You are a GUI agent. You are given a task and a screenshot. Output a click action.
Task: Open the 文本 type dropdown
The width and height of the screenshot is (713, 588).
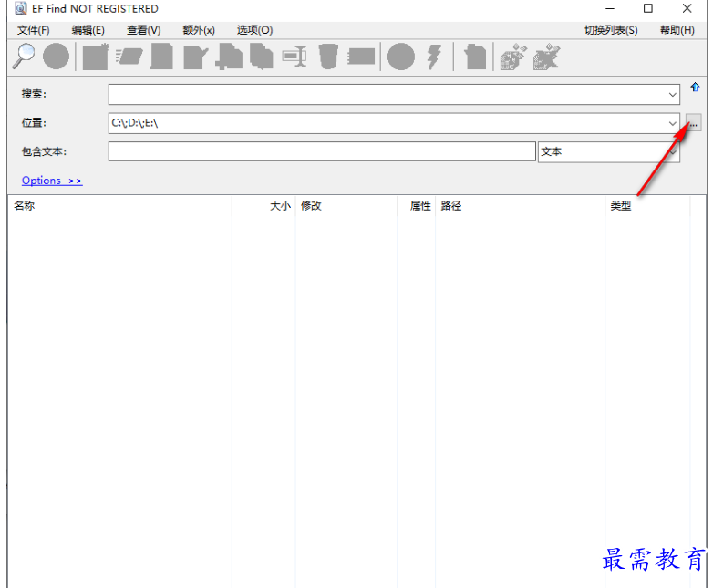[608, 152]
